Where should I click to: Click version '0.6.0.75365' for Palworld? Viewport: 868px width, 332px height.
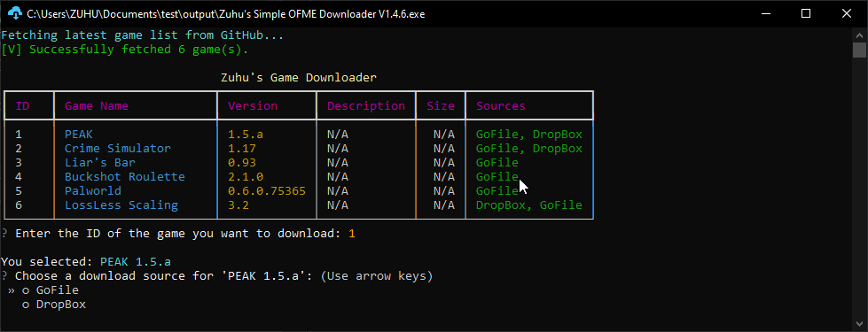(x=267, y=191)
